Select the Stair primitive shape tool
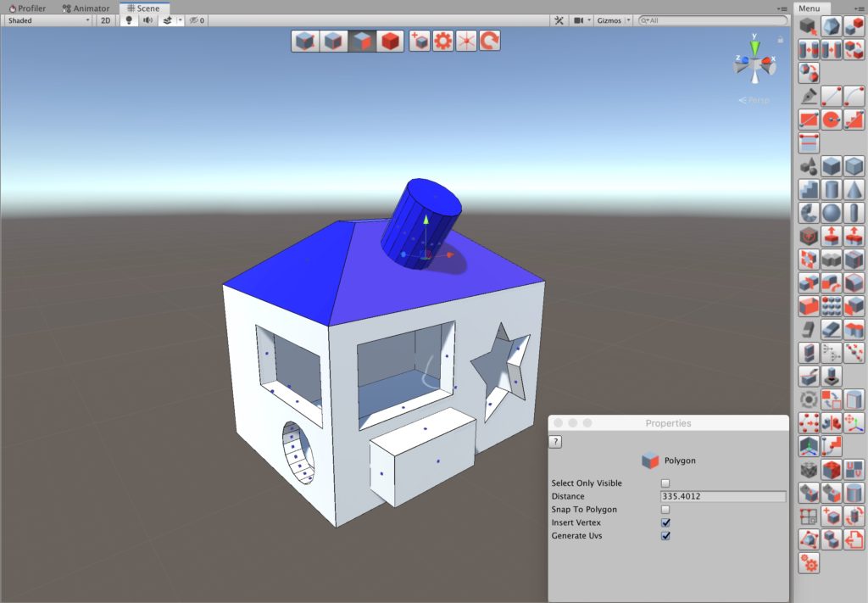This screenshot has width=868, height=603. [x=809, y=189]
